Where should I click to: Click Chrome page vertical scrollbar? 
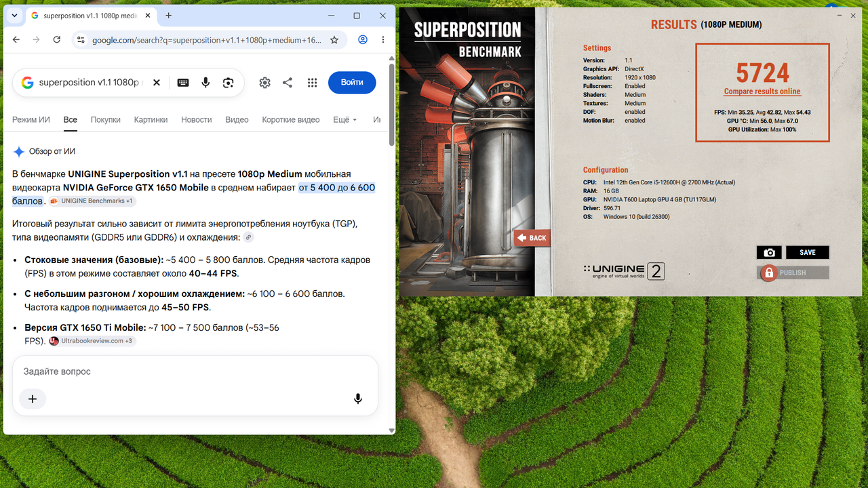[391, 104]
